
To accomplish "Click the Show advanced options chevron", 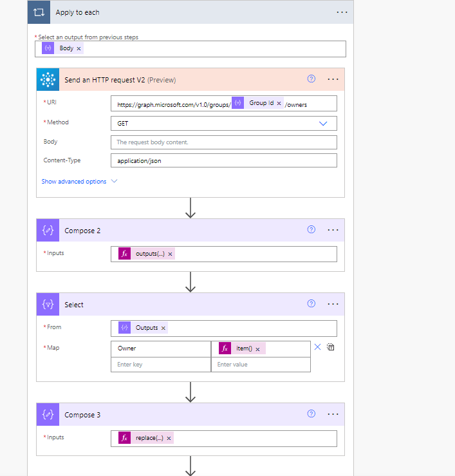I will [x=114, y=181].
